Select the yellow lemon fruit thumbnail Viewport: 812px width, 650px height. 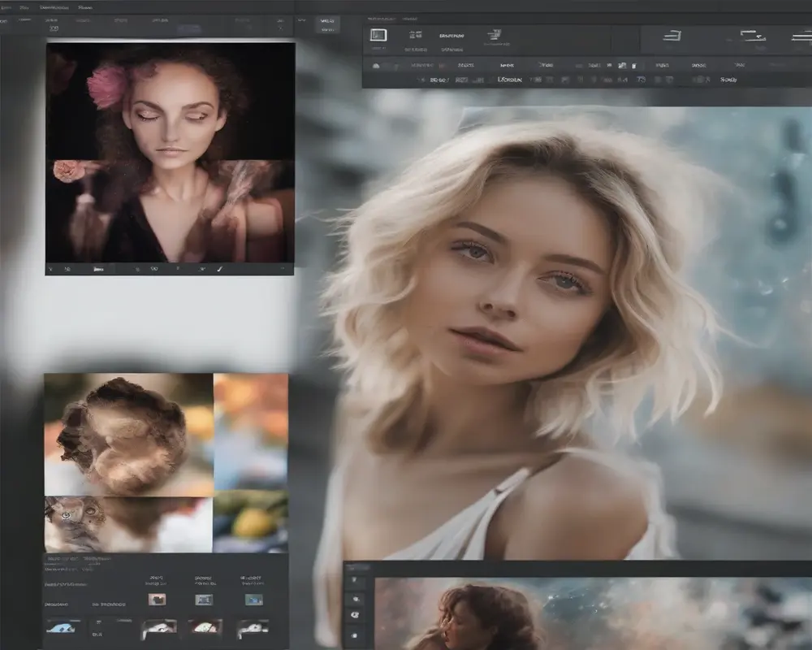click(x=251, y=522)
